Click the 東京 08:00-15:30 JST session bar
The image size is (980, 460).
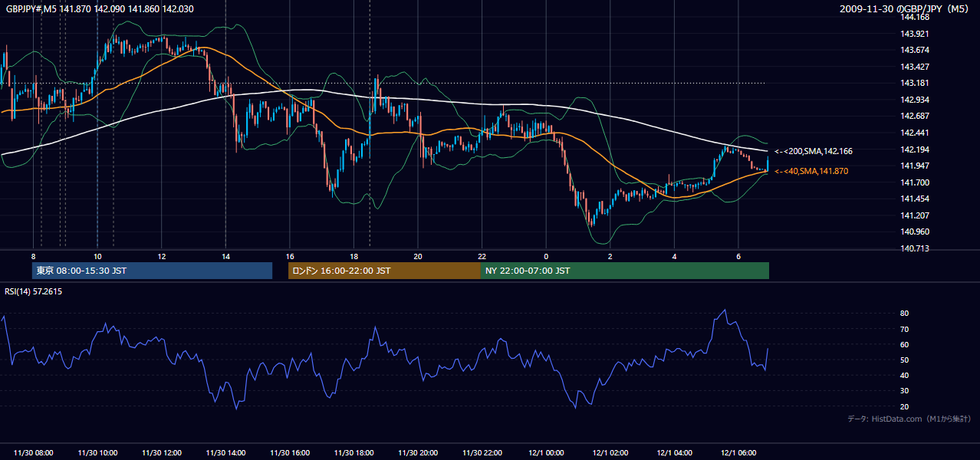152,271
